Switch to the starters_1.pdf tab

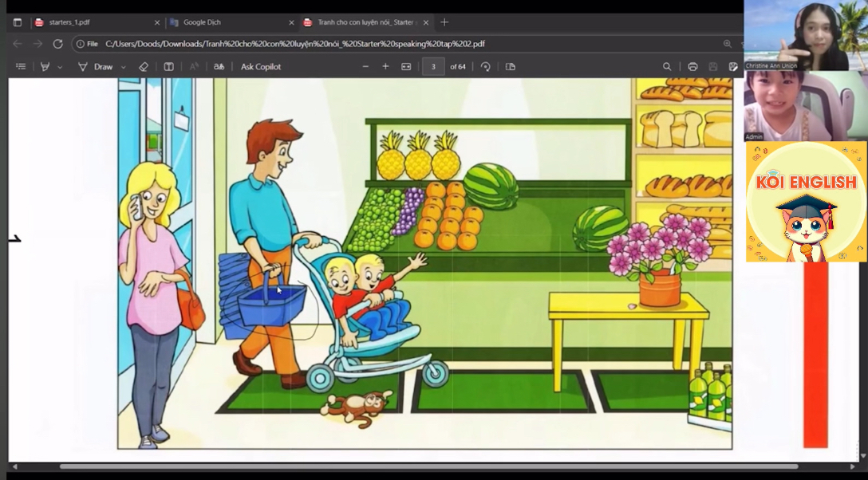coord(95,22)
